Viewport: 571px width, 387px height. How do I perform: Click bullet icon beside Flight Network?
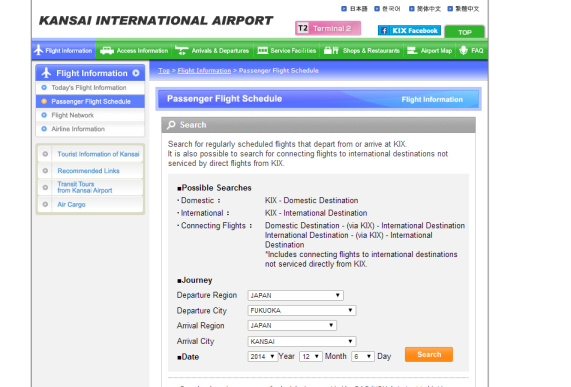tap(44, 115)
